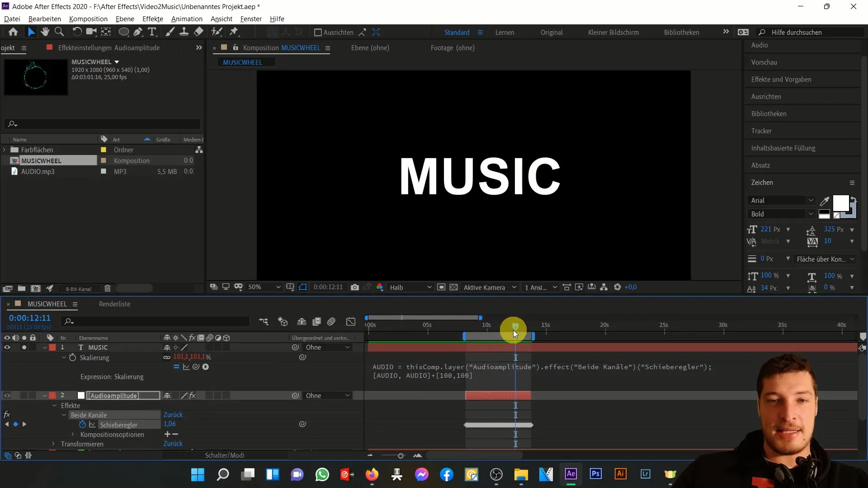The height and width of the screenshot is (488, 868).
Task: Select the Home icon in toolbar
Action: click(x=13, y=32)
